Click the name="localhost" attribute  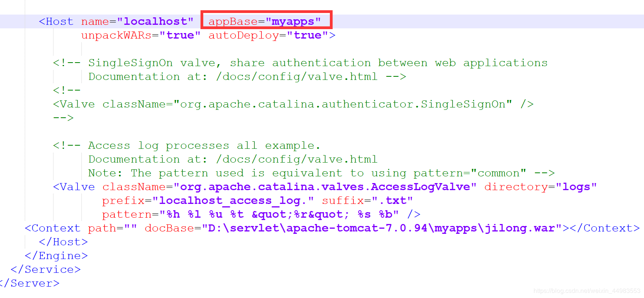137,21
